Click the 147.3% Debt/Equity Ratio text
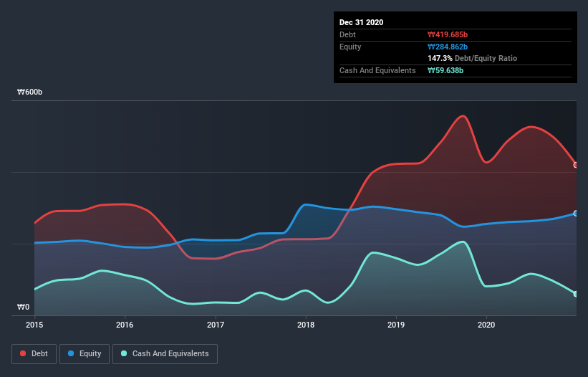 (x=472, y=58)
